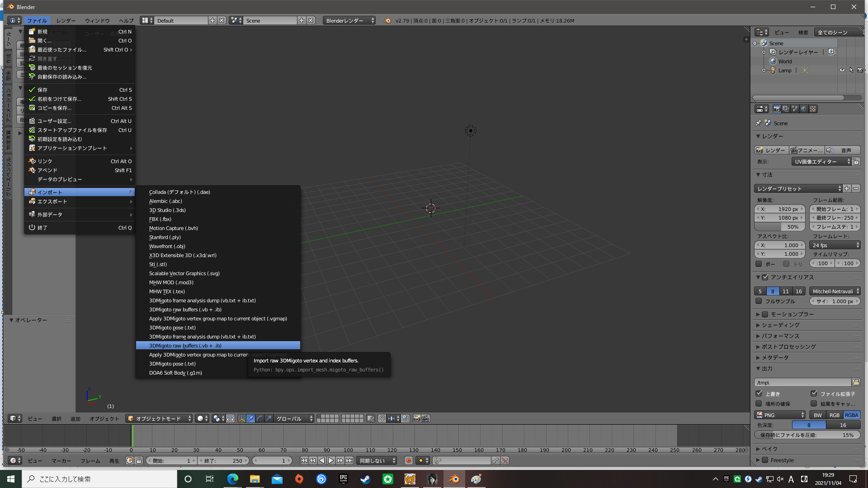Toggle the 3D manipulator widget icon
Screen dimensions: 868x488
point(242,418)
